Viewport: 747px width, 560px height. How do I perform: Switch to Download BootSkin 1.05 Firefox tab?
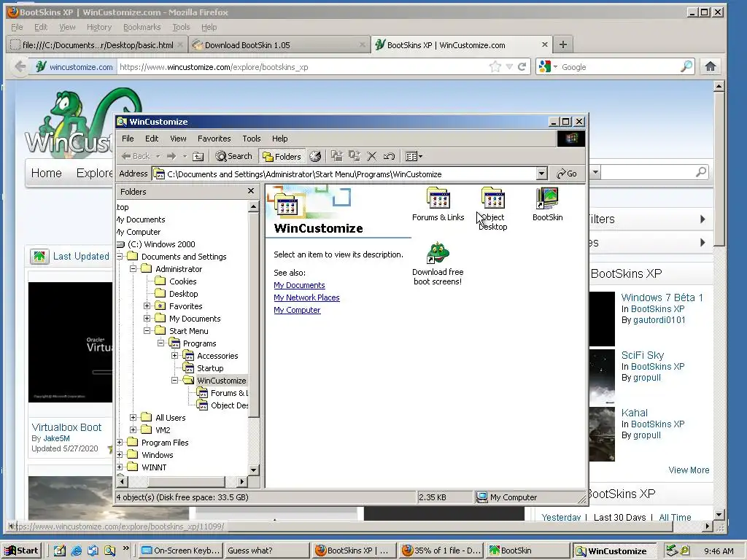coord(279,44)
